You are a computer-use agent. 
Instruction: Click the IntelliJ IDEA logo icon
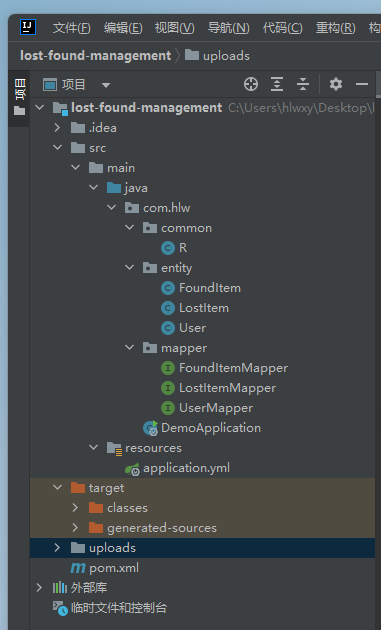click(x=28, y=27)
